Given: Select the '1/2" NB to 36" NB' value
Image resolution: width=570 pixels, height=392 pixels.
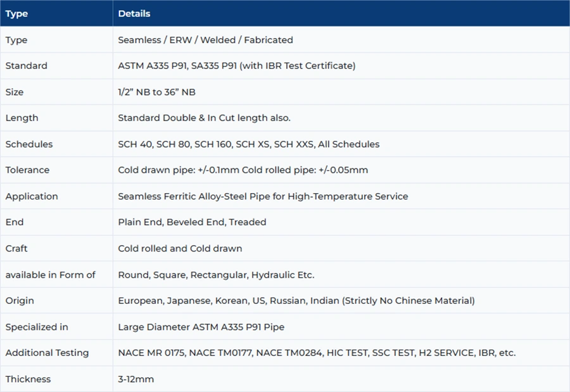Looking at the screenshot, I should pyautogui.click(x=156, y=92).
